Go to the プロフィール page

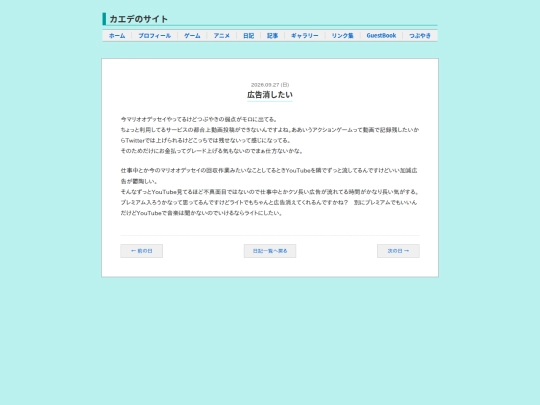155,35
